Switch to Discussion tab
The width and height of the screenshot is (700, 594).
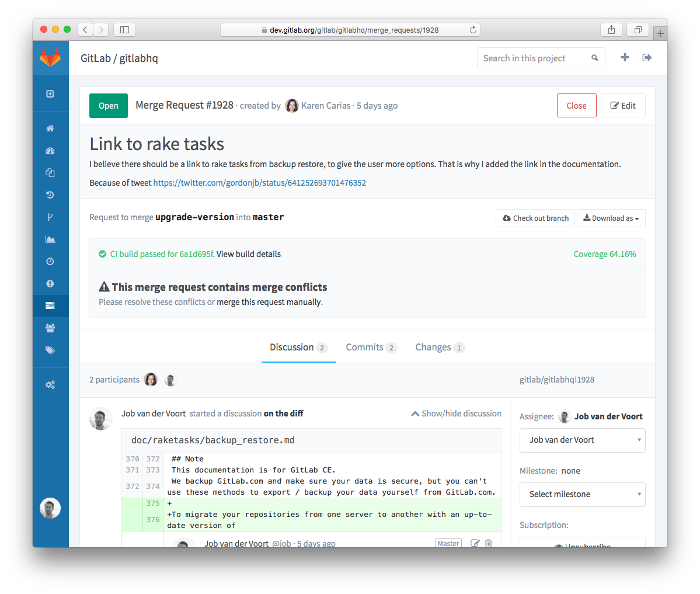(x=298, y=348)
